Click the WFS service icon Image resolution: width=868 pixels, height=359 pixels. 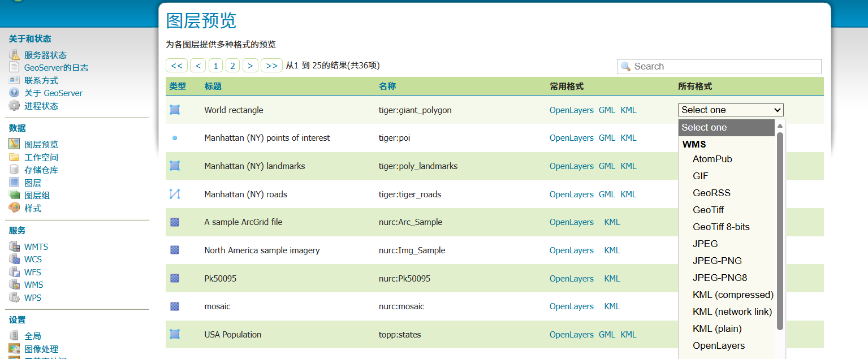pyautogui.click(x=14, y=272)
